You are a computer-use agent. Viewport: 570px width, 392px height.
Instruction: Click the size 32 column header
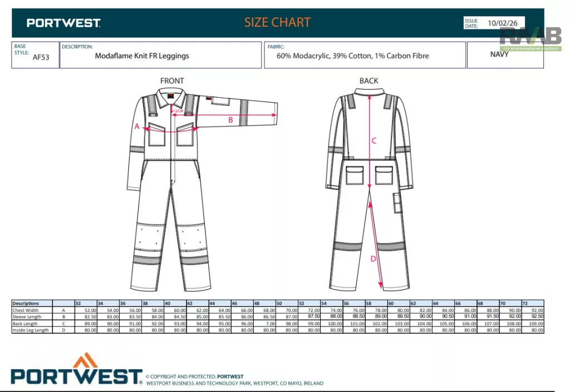pyautogui.click(x=78, y=304)
